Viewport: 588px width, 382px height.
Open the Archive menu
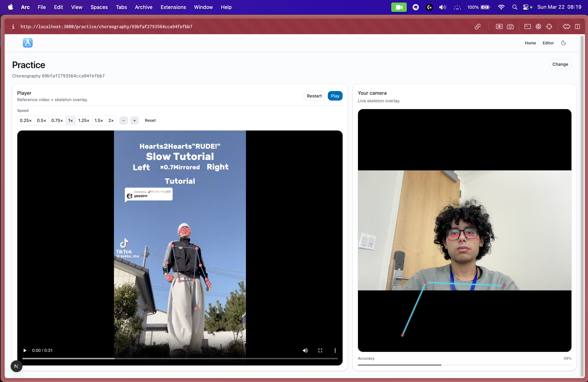(x=143, y=7)
